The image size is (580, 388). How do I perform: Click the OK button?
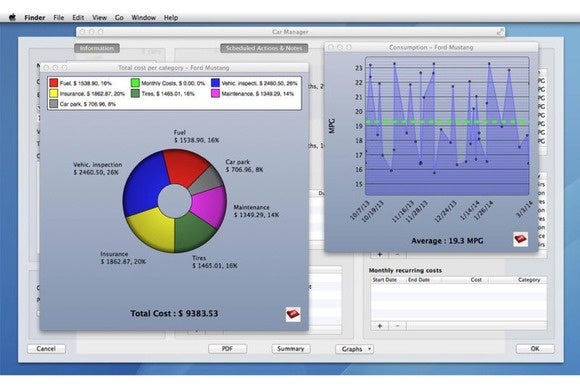tap(535, 348)
